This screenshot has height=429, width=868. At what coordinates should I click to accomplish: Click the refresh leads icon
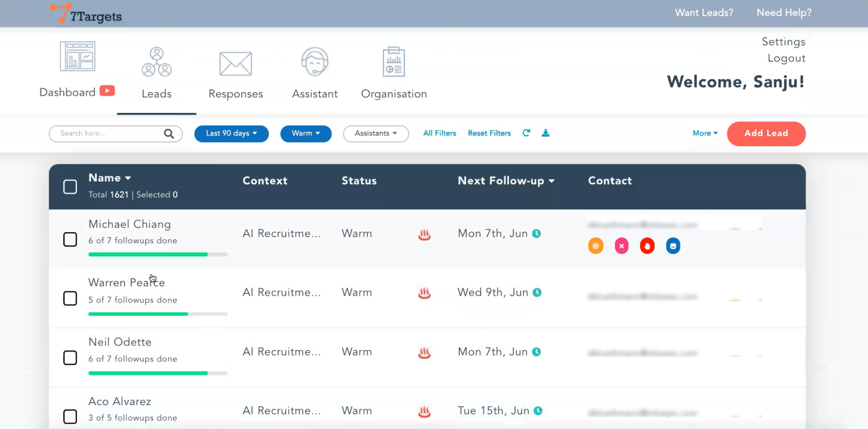point(526,133)
